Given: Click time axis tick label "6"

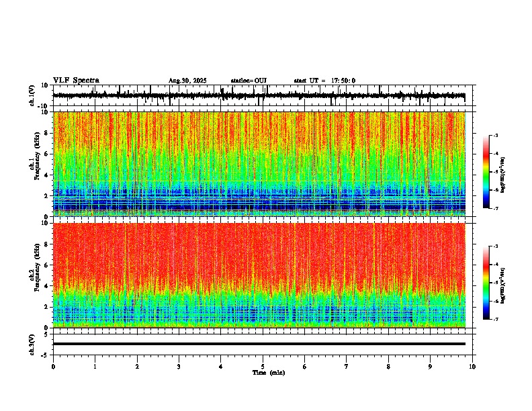Looking at the screenshot, I should pyautogui.click(x=305, y=367).
